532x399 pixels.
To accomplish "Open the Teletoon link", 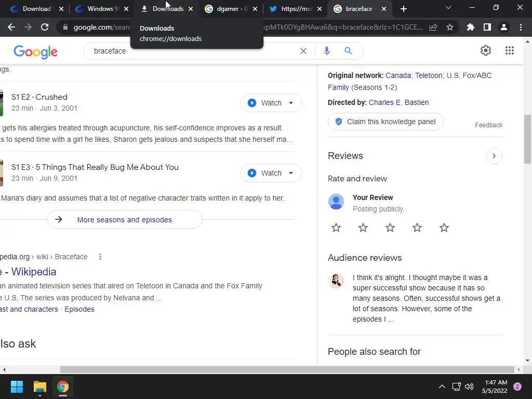I will (x=429, y=75).
